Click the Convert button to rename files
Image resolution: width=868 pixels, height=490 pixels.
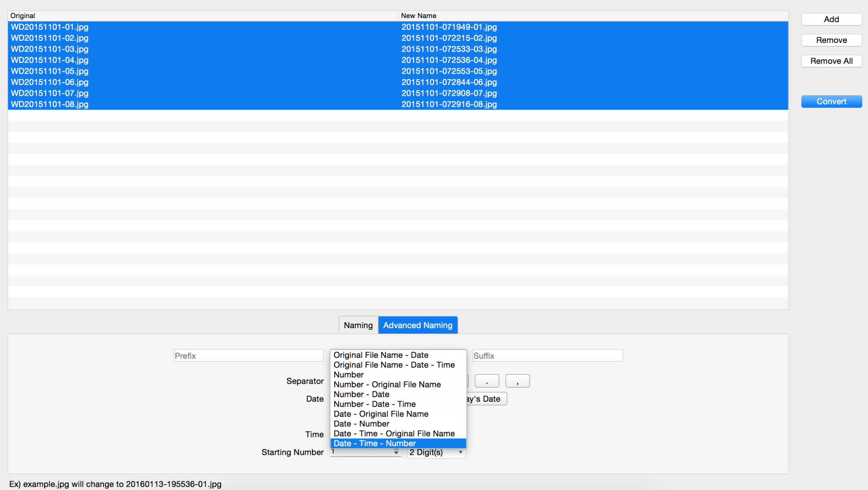(831, 100)
